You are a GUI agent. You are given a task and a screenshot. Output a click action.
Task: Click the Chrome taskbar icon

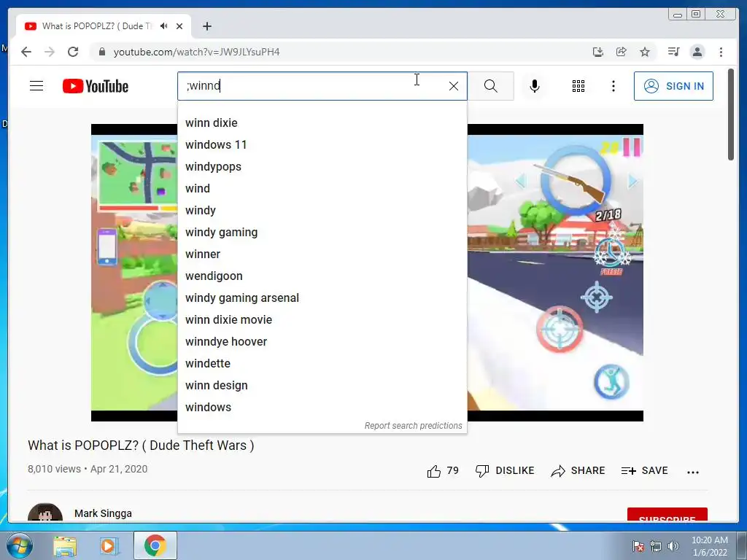point(155,545)
